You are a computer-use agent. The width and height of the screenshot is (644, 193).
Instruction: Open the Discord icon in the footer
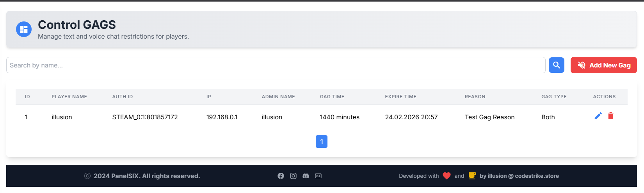coord(306,176)
